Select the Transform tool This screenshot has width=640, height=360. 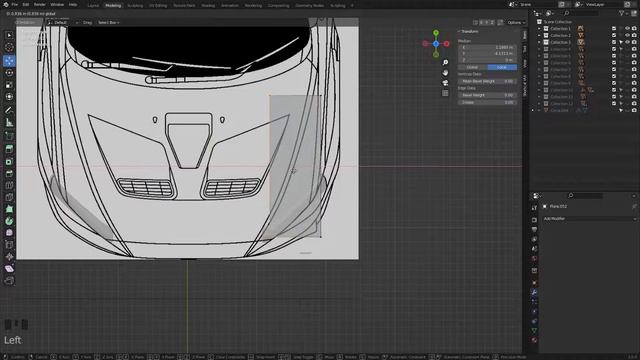(9, 97)
